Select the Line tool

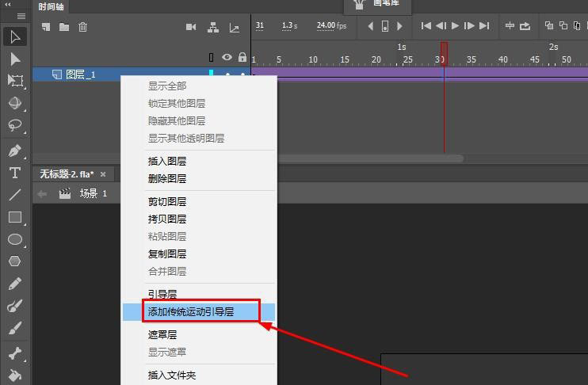tap(15, 195)
